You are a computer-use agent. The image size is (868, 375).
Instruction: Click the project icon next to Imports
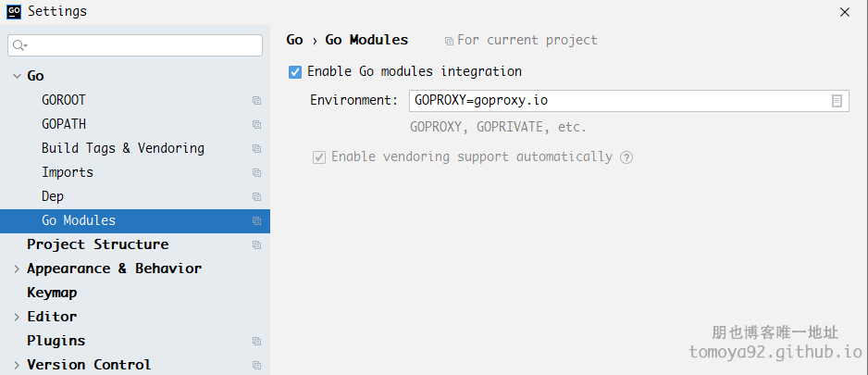pos(256,173)
